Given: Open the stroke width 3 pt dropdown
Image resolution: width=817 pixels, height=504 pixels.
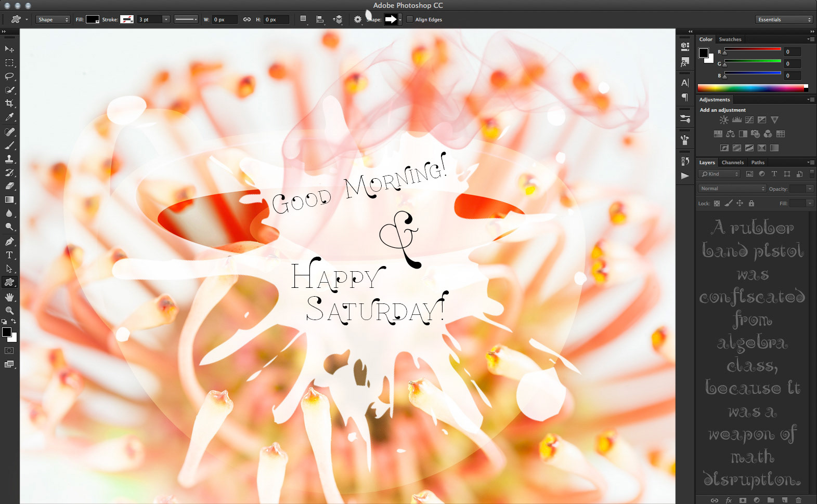Looking at the screenshot, I should click(166, 20).
